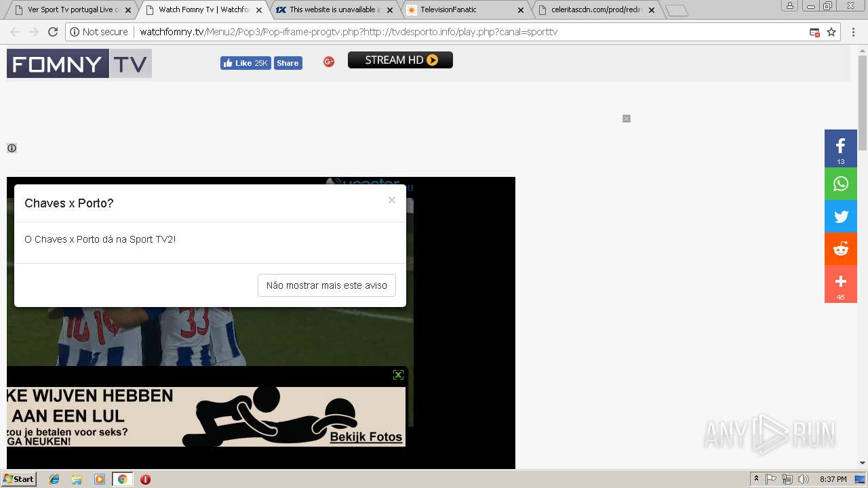
Task: Go back to previous page
Action: click(15, 32)
